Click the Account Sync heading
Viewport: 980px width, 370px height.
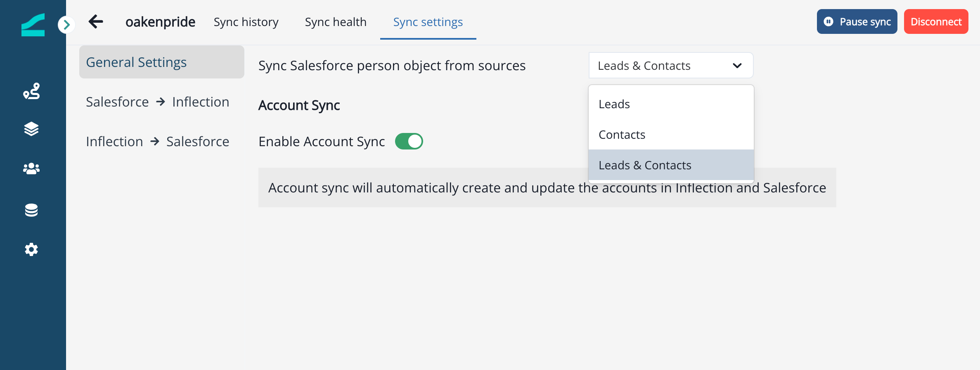(x=299, y=105)
